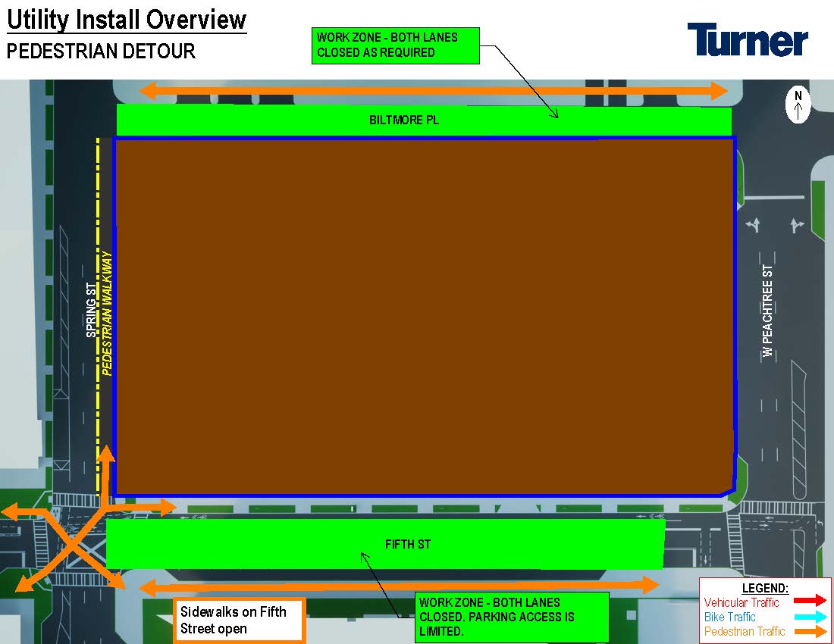The height and width of the screenshot is (644, 834).
Task: Click the brown construction site area
Action: coord(425,317)
